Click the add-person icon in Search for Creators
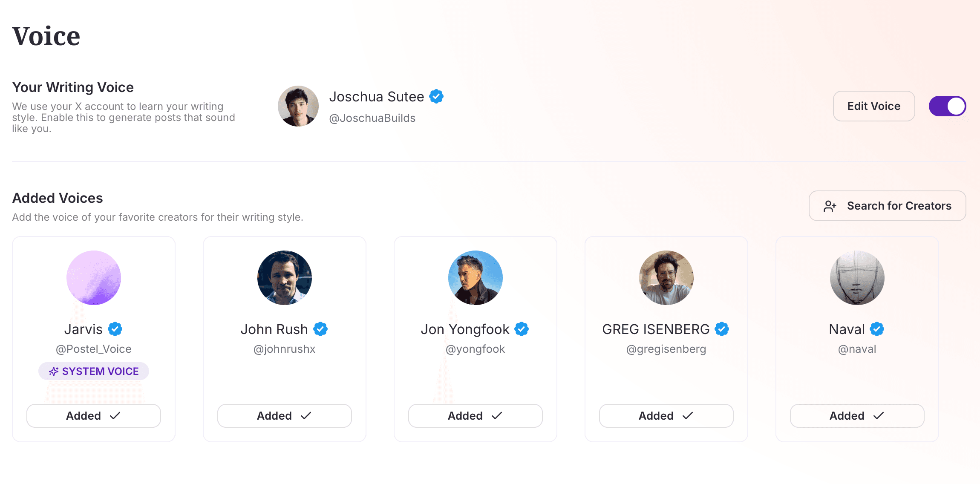 (830, 206)
